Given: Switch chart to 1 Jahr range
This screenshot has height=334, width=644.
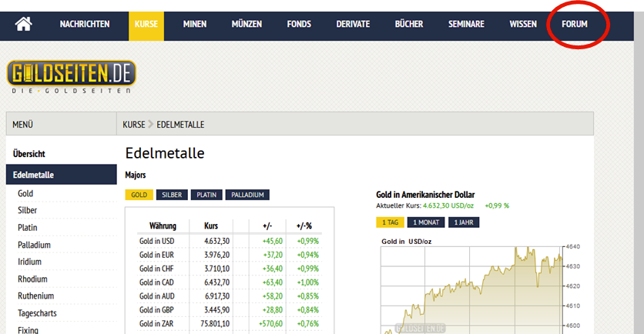Looking at the screenshot, I should (x=463, y=222).
